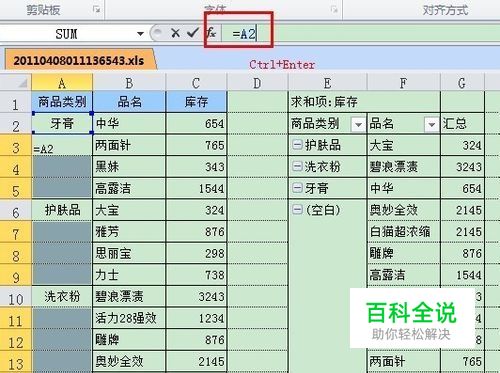Click pivot value 324 for 大宝
This screenshot has height=373, width=500.
(462, 146)
